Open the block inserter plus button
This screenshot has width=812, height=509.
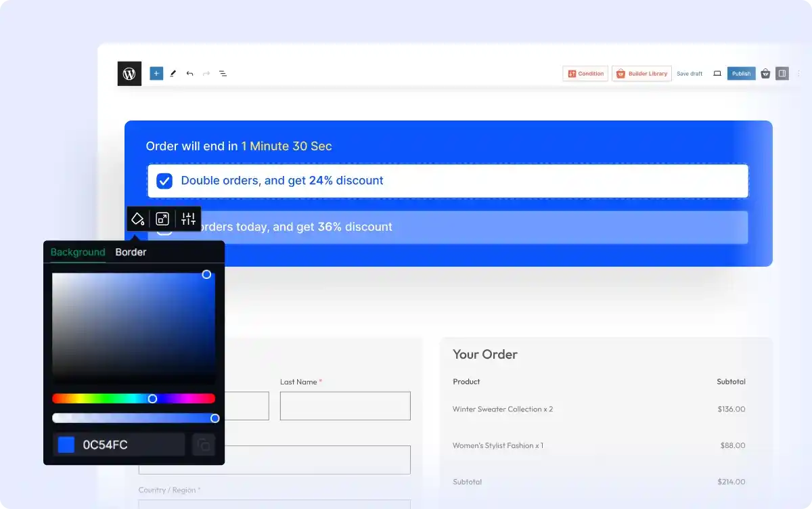coord(156,74)
